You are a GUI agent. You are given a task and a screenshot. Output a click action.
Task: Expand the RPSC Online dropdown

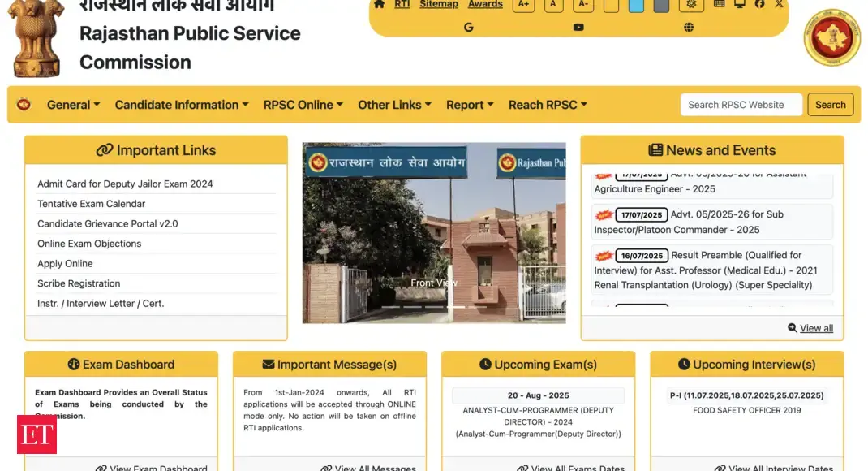pos(303,105)
